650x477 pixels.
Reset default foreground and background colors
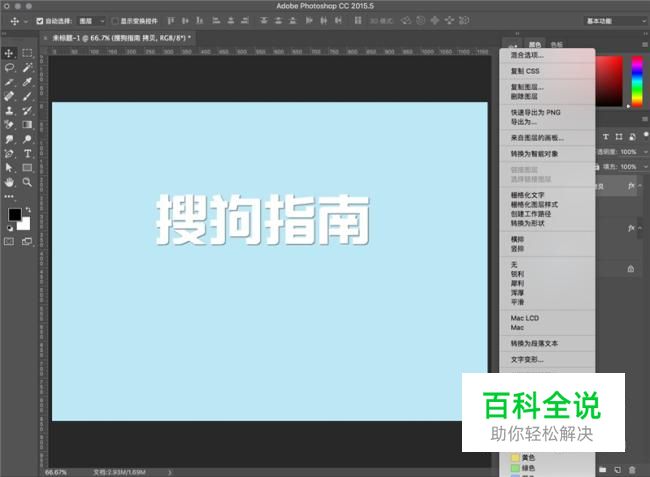10,228
